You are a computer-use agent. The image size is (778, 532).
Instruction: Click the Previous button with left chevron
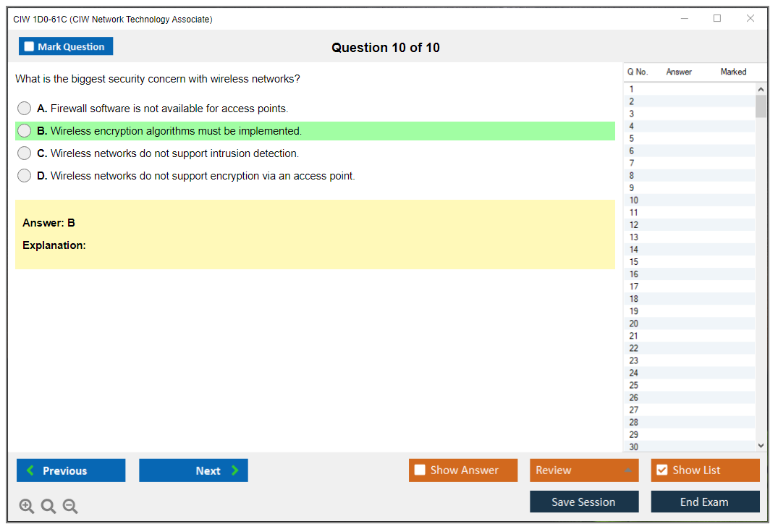[71, 470]
